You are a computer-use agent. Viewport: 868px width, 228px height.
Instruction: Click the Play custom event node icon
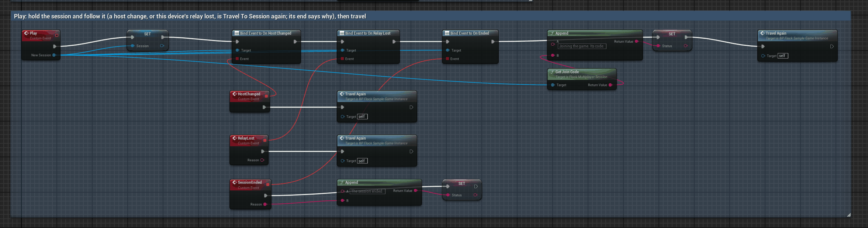click(26, 33)
